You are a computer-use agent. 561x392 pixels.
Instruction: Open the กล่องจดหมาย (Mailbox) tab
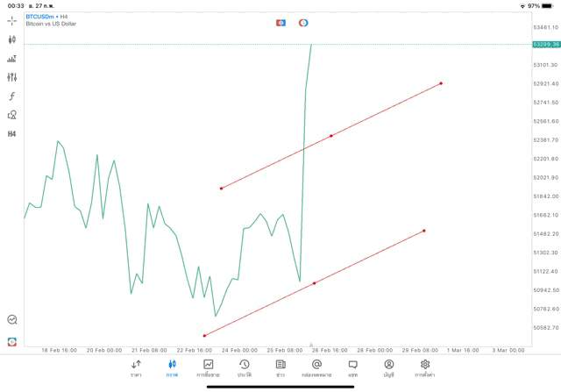(316, 367)
